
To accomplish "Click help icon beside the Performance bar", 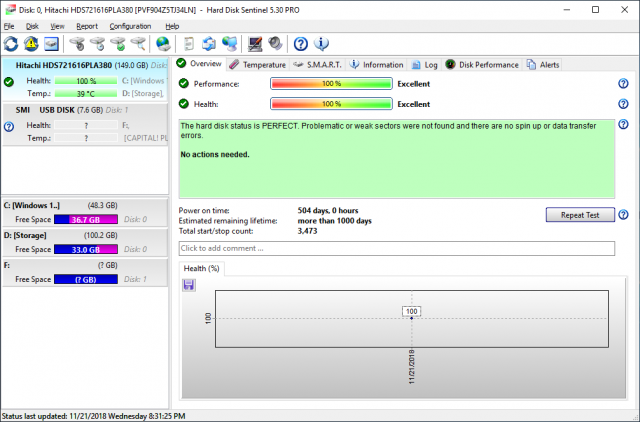I will pos(623,84).
